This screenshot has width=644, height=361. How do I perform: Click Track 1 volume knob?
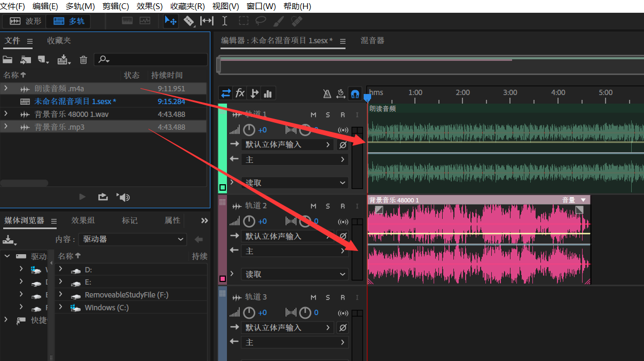point(249,130)
